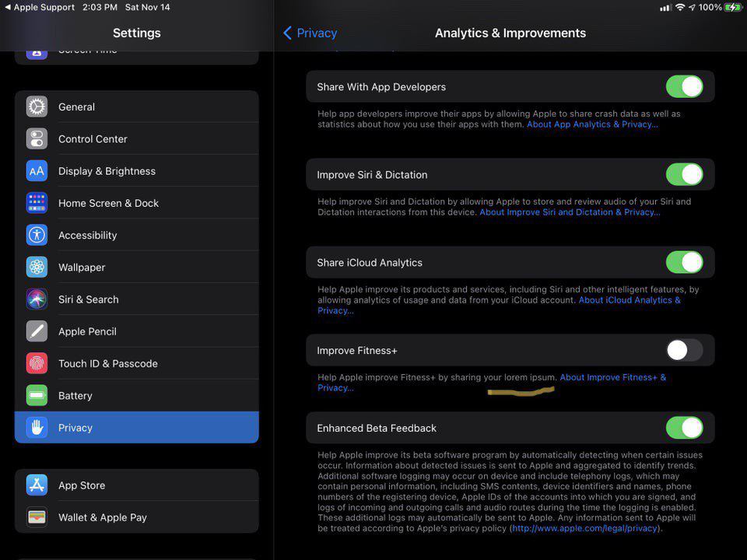Disable Share With App Developers toggle

pyautogui.click(x=684, y=86)
